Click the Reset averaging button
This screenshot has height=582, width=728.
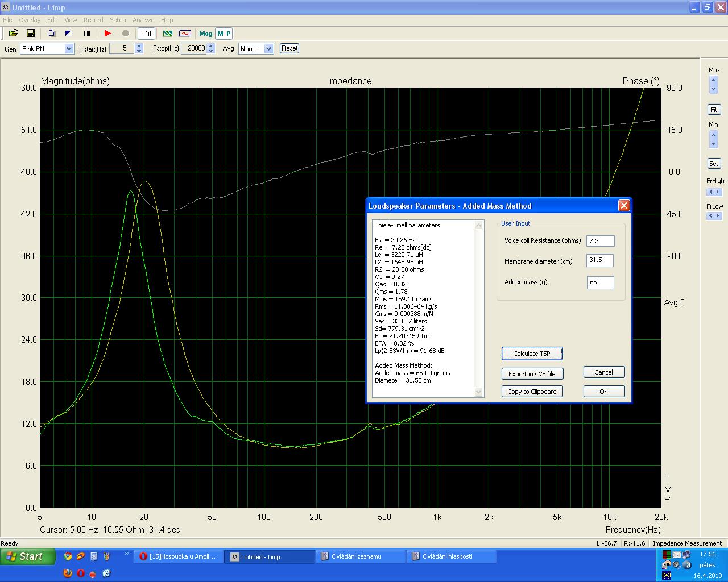[x=289, y=48]
